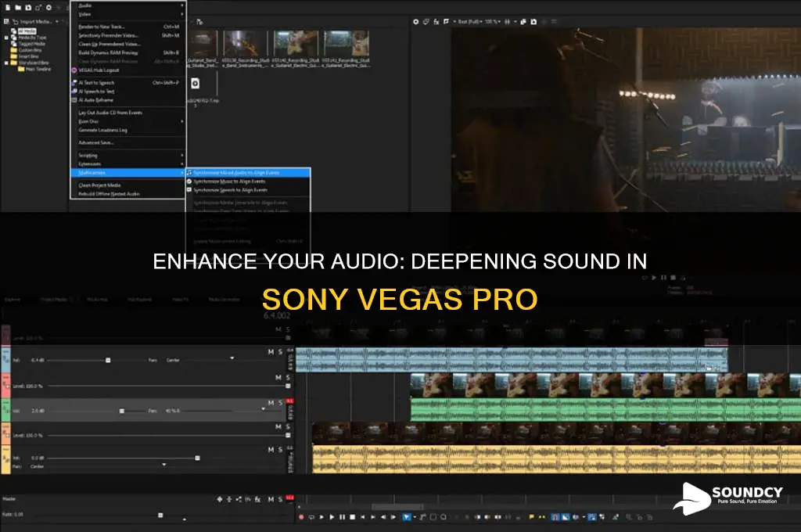Click the Record button
The image size is (801, 532).
tap(301, 517)
